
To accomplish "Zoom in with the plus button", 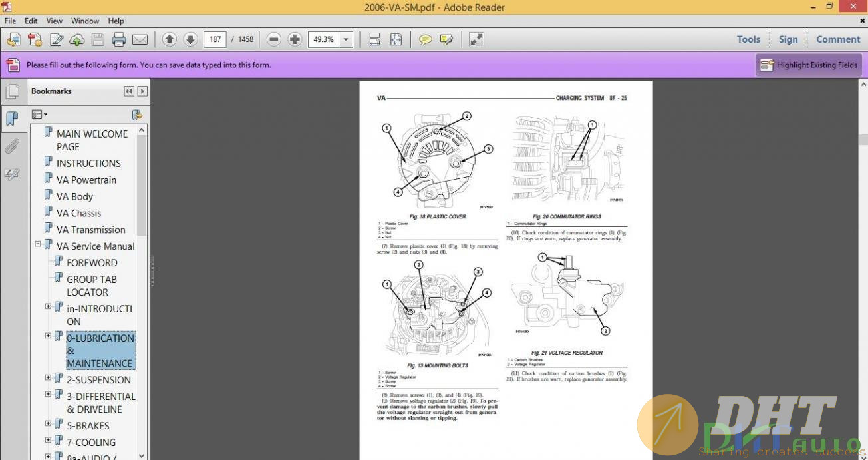I will pos(295,39).
